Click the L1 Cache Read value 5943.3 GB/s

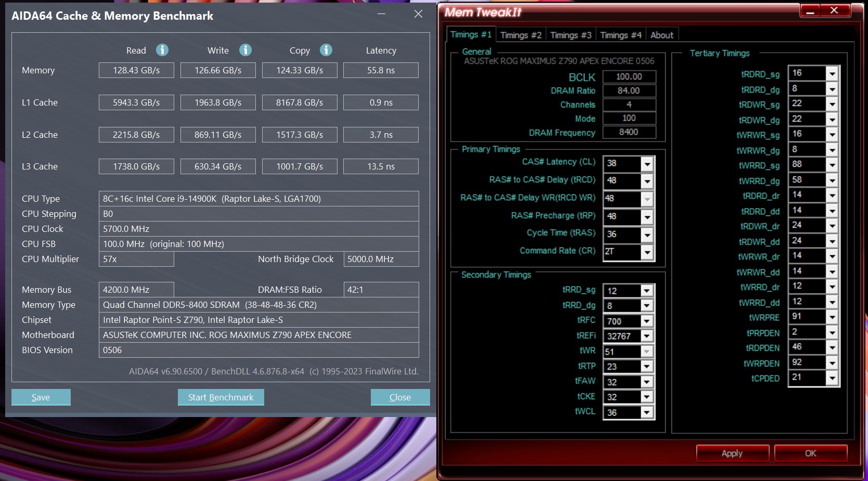click(x=136, y=102)
